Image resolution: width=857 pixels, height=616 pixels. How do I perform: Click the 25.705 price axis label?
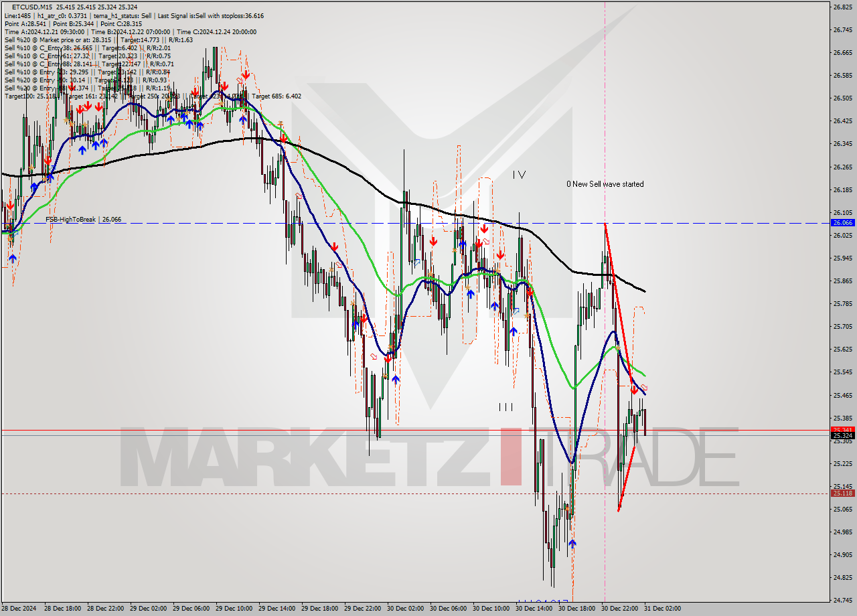842,327
